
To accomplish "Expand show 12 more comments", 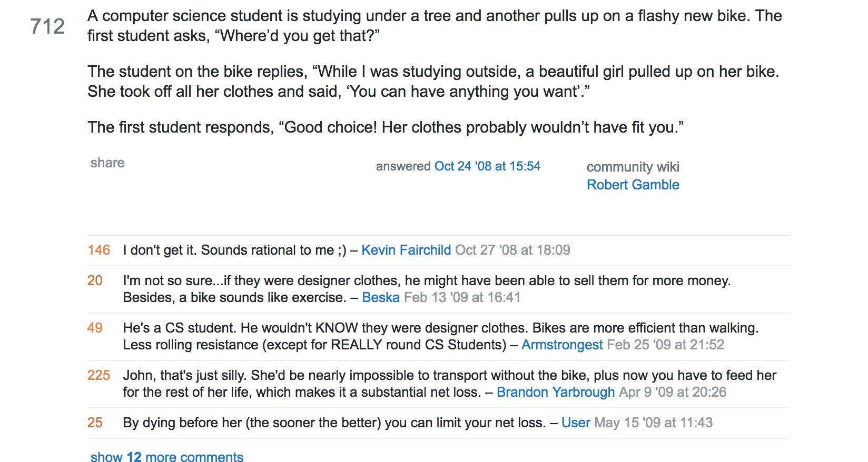I will coord(167,456).
